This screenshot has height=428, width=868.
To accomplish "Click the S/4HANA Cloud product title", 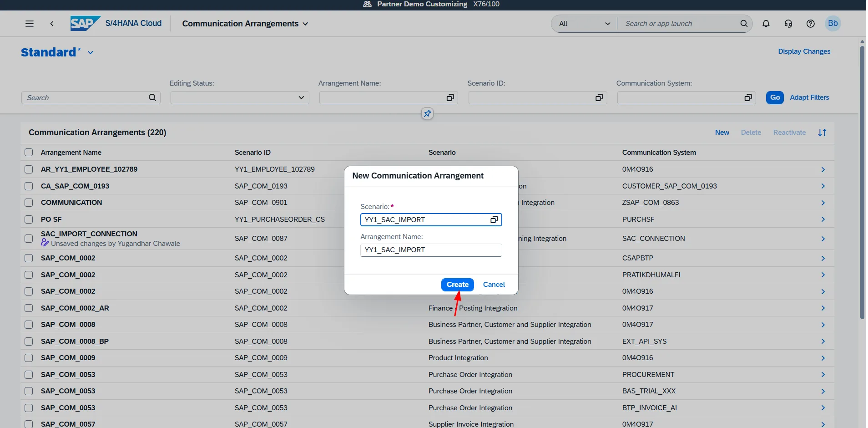I will click(133, 23).
